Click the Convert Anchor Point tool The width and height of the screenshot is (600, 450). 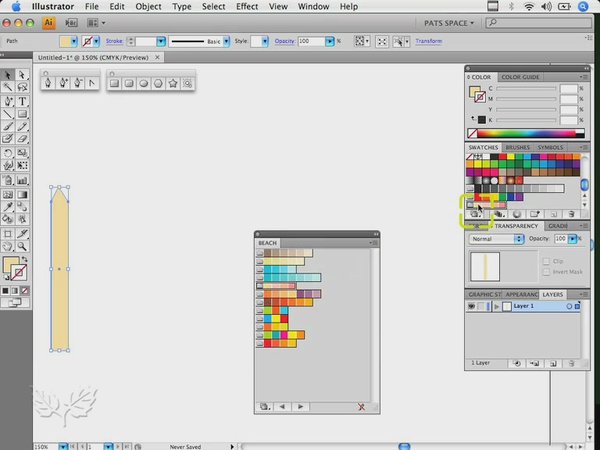tap(92, 84)
